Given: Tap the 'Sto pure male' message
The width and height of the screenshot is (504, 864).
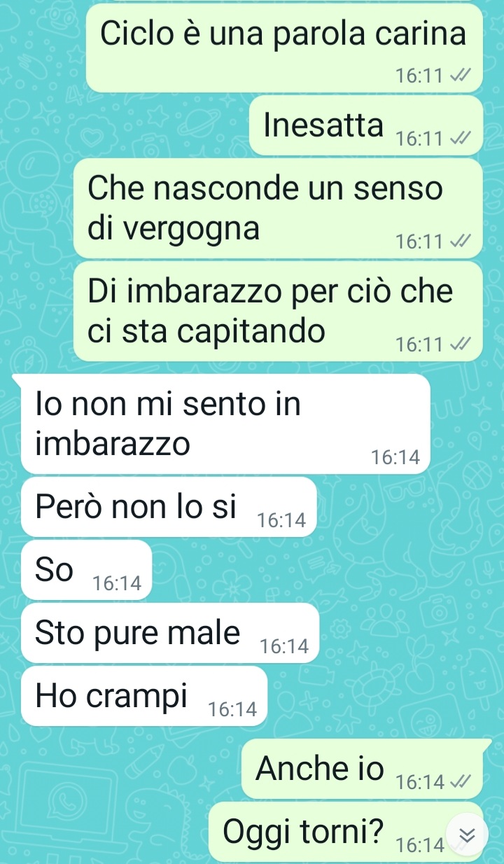Looking at the screenshot, I should pyautogui.click(x=170, y=633).
